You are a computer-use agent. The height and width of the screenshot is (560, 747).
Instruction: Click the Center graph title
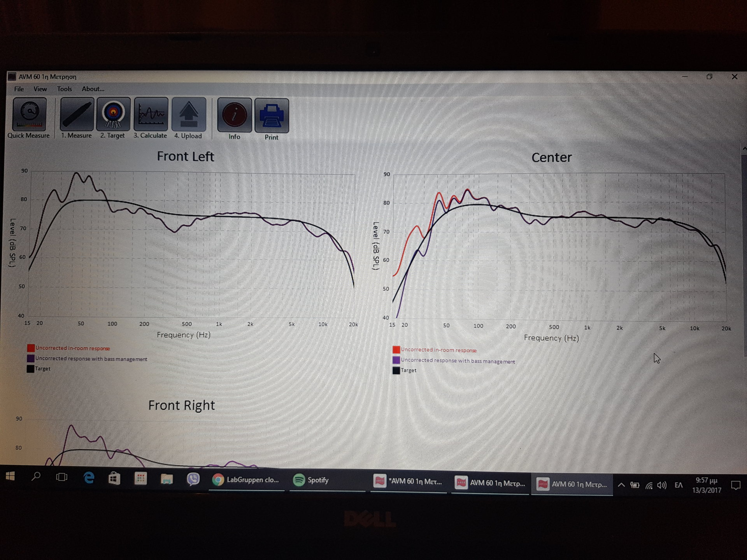coord(551,157)
